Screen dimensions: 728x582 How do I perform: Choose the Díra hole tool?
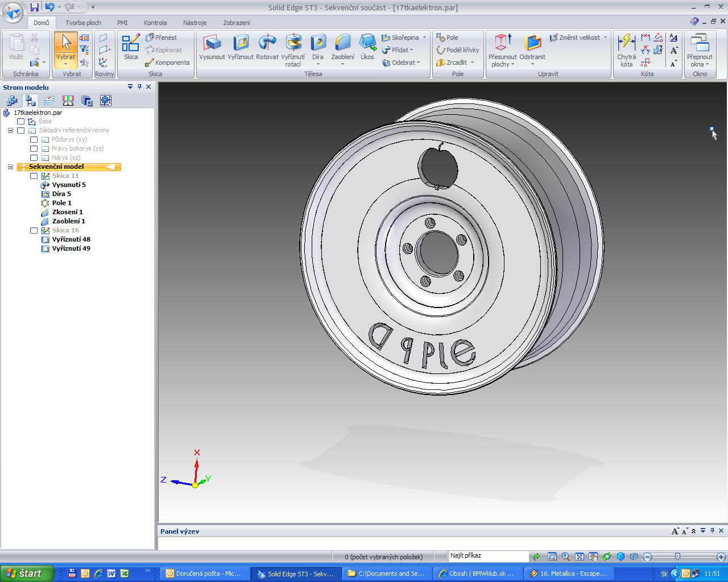click(318, 44)
